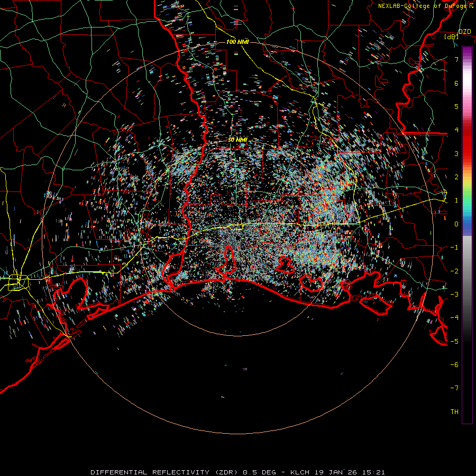This screenshot has height=476, width=476.
Task: Click the 0.5 DEG elevation text in the caption
Action: click(x=260, y=472)
